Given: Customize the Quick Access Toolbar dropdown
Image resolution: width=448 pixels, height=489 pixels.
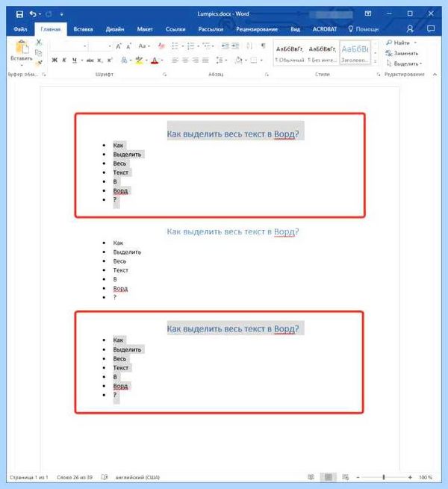Looking at the screenshot, I should 62,14.
